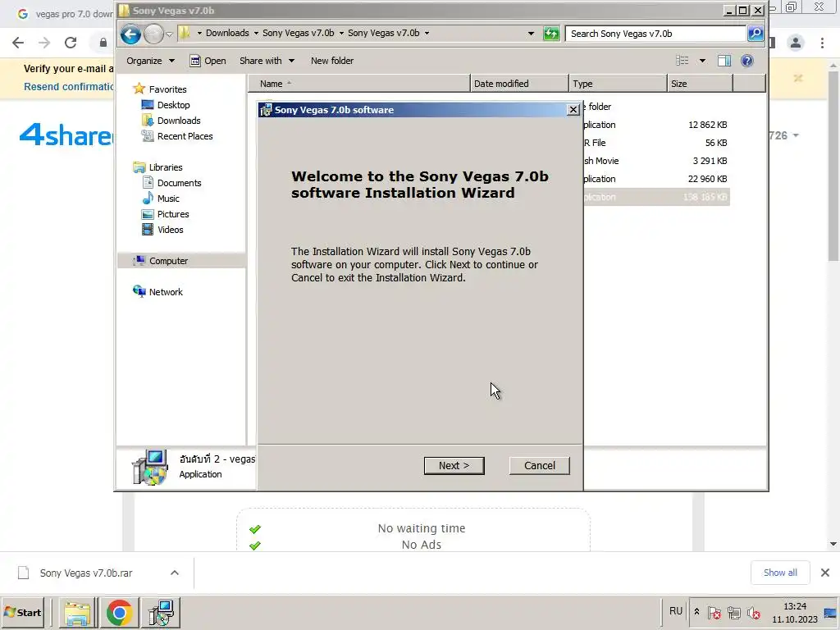Go back in Chrome browser
Image resolution: width=840 pixels, height=630 pixels.
18,43
